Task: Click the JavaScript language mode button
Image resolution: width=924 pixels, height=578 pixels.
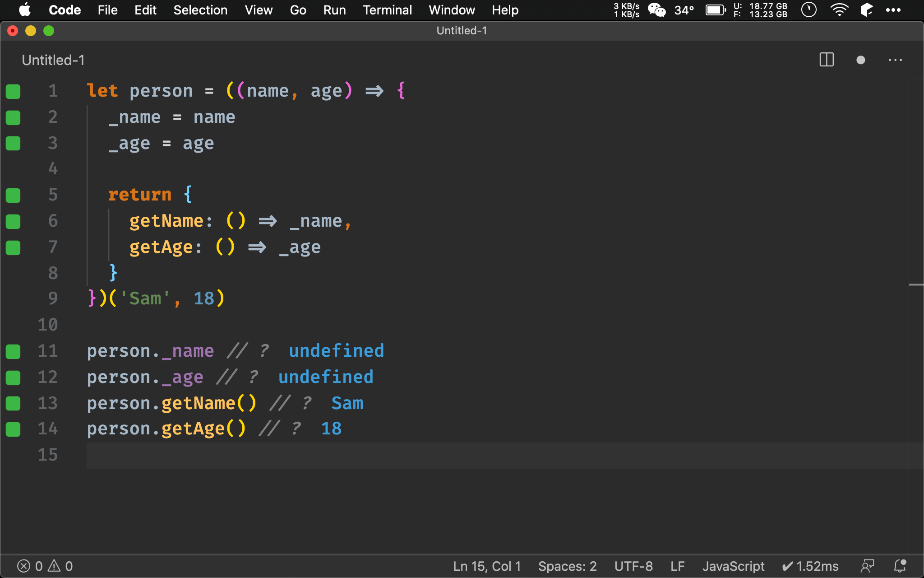Action: point(733,566)
